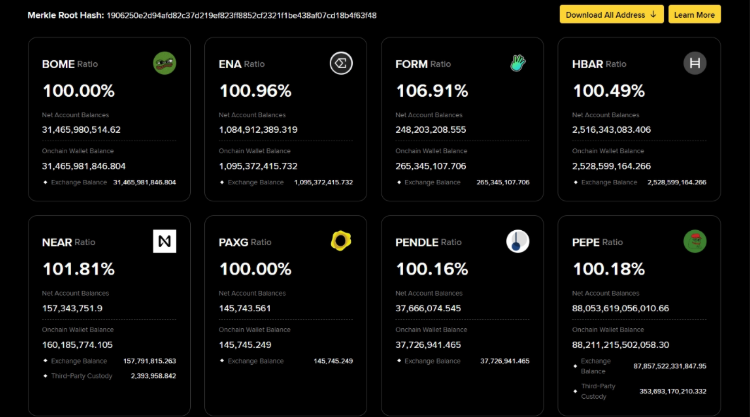Select the Merkle Root Hash value
The image size is (750, 417).
click(x=241, y=16)
